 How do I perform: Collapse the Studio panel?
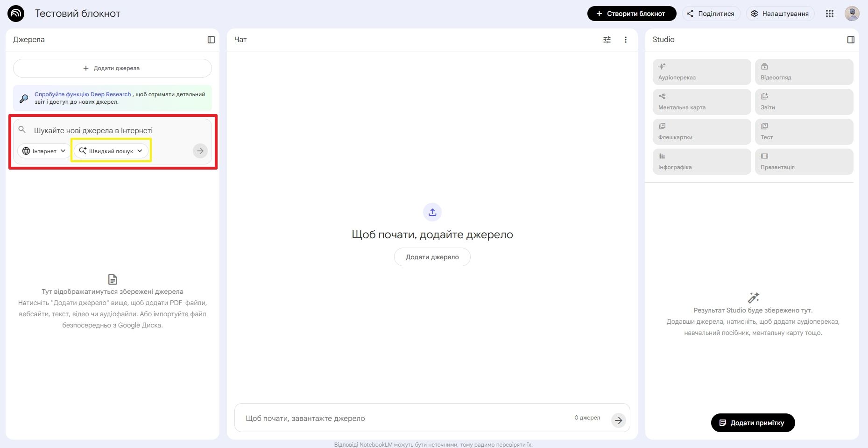click(850, 40)
